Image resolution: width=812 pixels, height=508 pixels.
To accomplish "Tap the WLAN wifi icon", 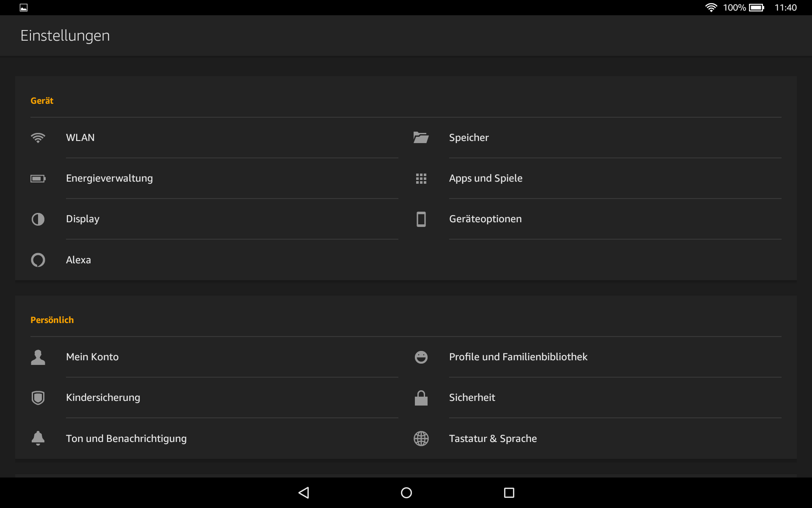I will click(x=38, y=138).
